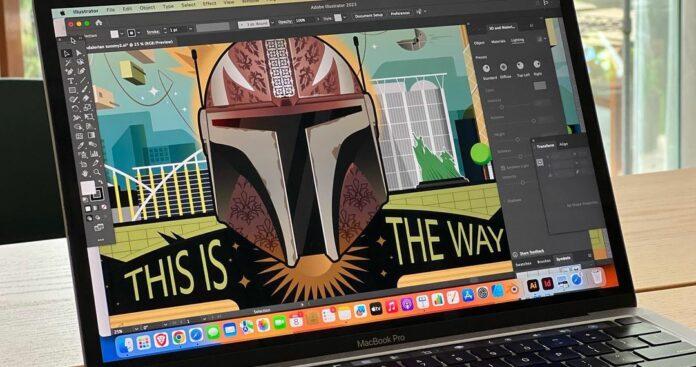Adjust the Height slider in Lighting
Image resolution: width=696 pixels, height=367 pixels.
tap(517, 140)
